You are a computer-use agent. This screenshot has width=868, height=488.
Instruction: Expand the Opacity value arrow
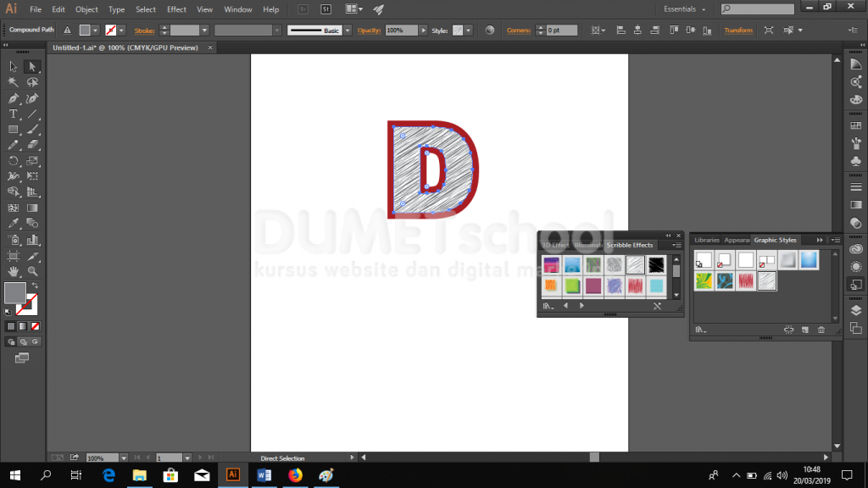pos(424,30)
